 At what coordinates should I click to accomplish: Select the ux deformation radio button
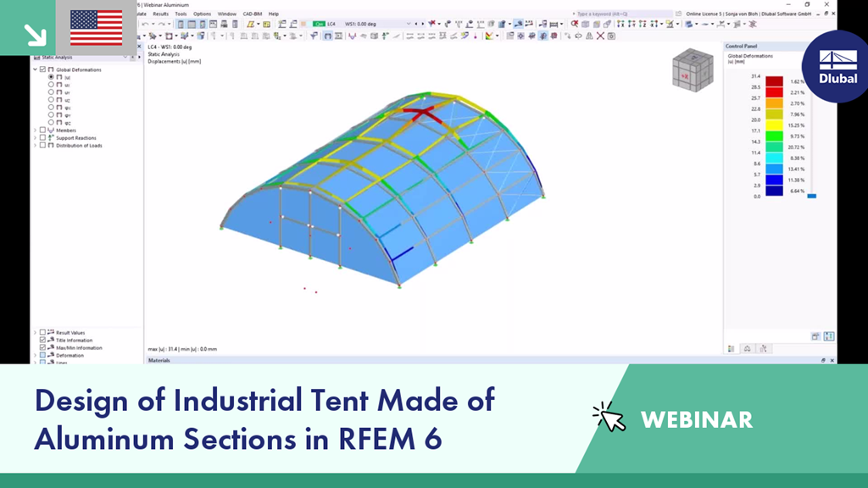click(x=51, y=85)
